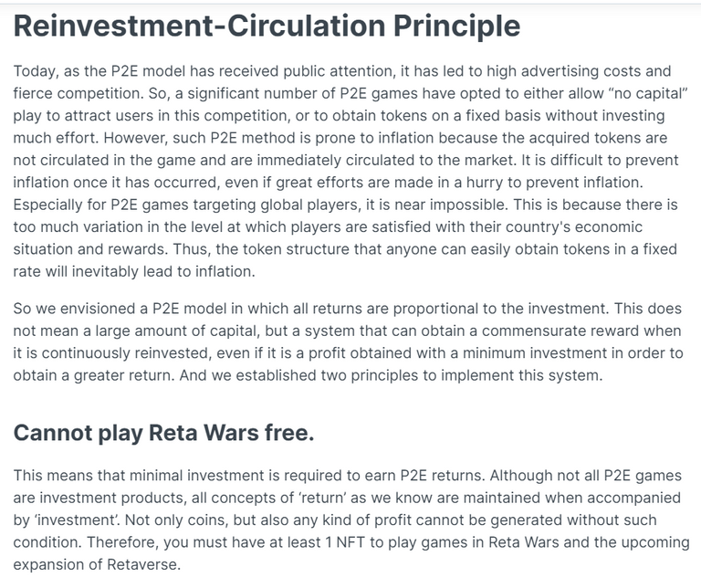
Task: Click the Reinvestment-Circulation Principle heading
Action: click(267, 26)
